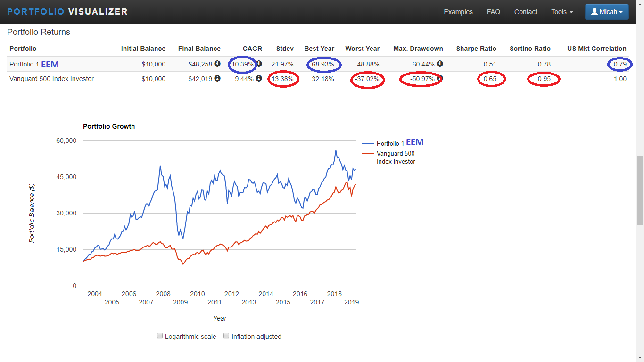Select Vanguard 500 $10,000 initial balance

154,79
